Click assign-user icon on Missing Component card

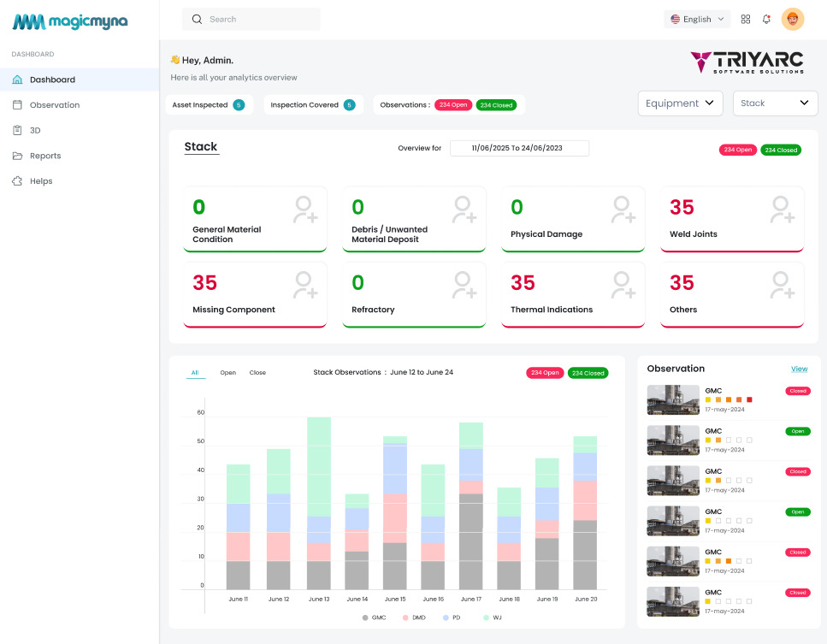tap(305, 285)
